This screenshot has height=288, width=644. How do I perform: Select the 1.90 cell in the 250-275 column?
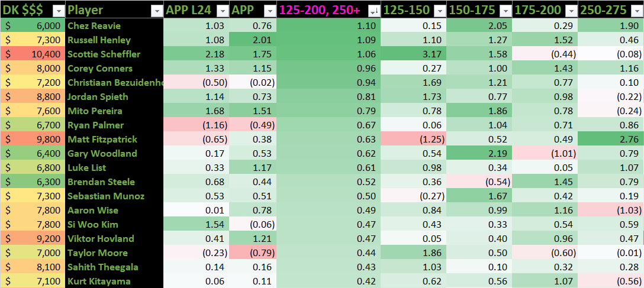(x=611, y=26)
